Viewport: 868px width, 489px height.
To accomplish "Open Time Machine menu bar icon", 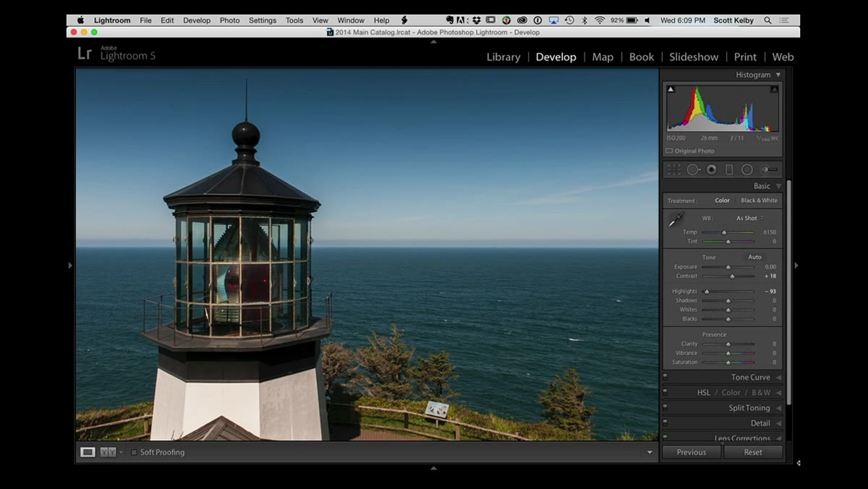I will 569,20.
